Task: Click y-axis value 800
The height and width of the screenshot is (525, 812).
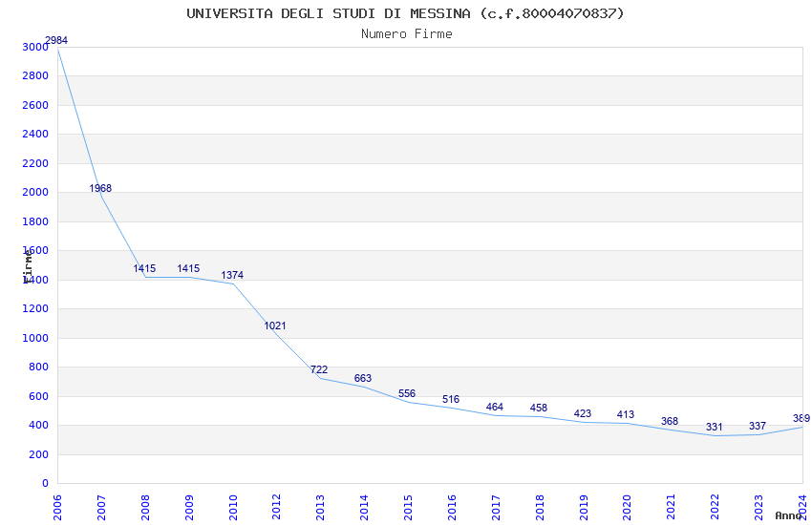Action: click(39, 367)
